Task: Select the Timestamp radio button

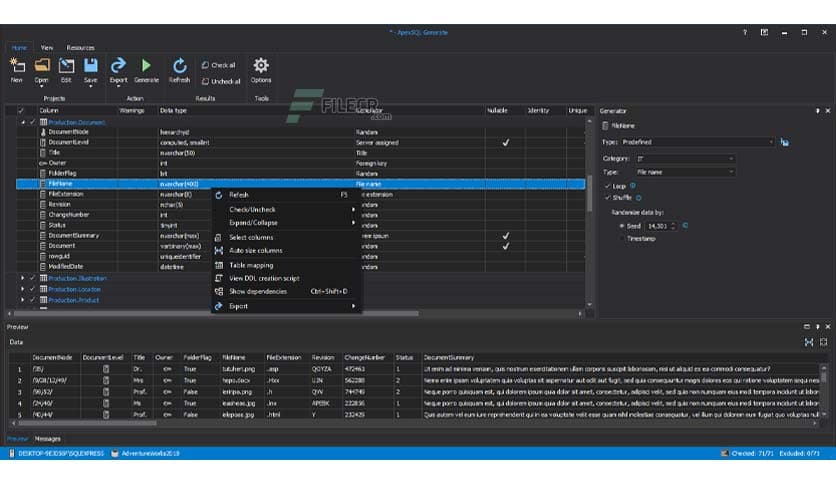Action: coord(622,239)
